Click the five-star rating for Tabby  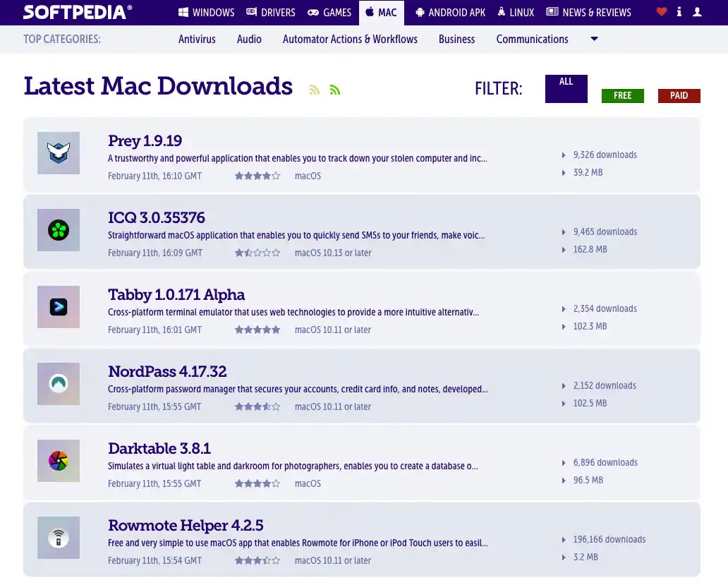(257, 330)
